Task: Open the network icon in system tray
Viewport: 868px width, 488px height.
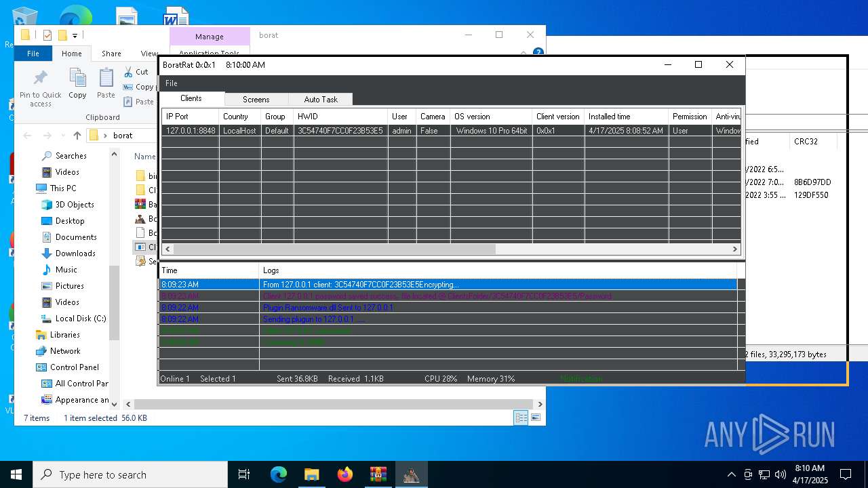Action: click(x=764, y=474)
